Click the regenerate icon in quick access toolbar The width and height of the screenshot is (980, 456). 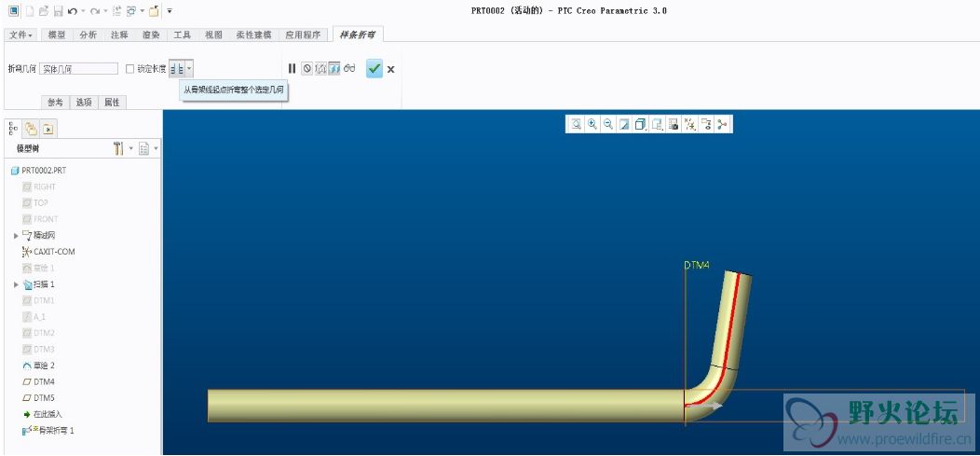point(116,11)
